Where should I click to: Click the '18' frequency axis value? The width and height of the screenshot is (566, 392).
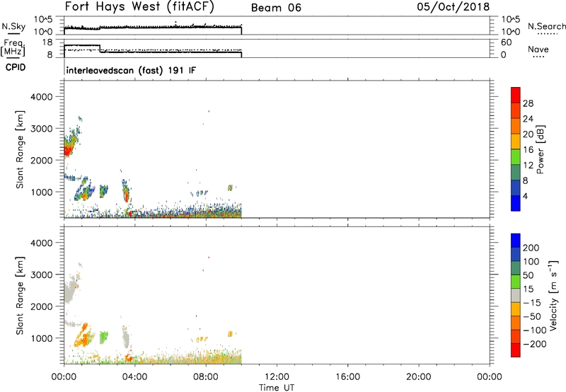coord(47,42)
